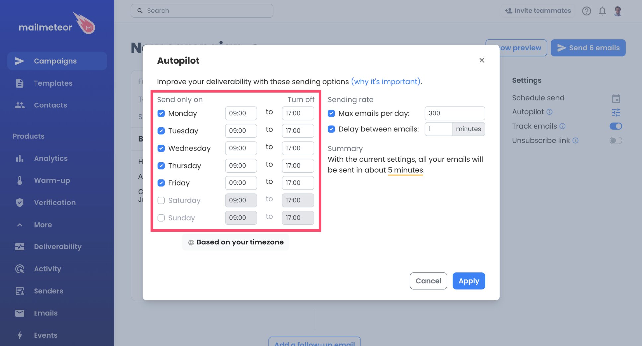Collapse the More section chevron
This screenshot has width=644, height=346.
20,225
